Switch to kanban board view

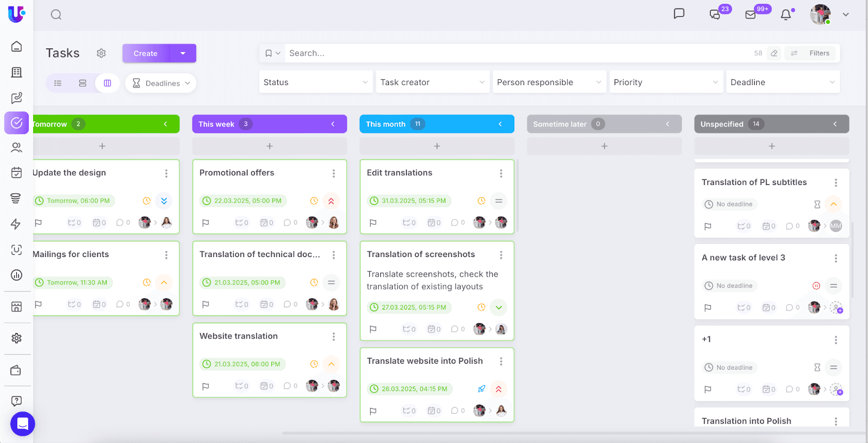click(x=107, y=83)
